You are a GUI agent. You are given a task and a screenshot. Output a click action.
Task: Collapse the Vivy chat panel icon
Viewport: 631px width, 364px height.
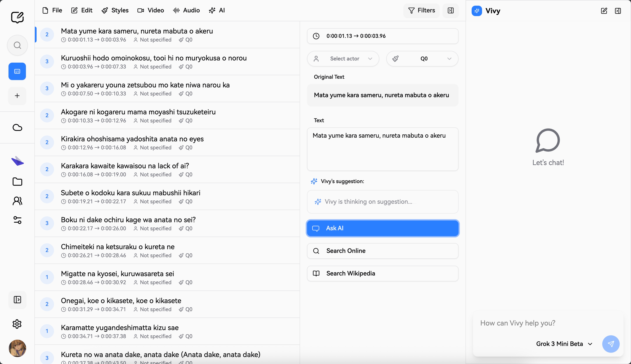[618, 11]
